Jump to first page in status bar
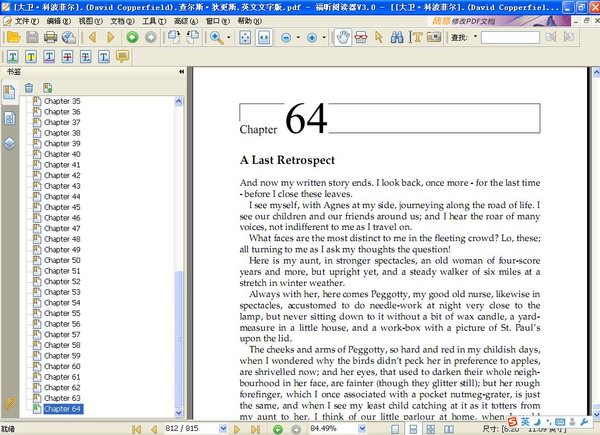The height and width of the screenshot is (435, 600). 136,429
